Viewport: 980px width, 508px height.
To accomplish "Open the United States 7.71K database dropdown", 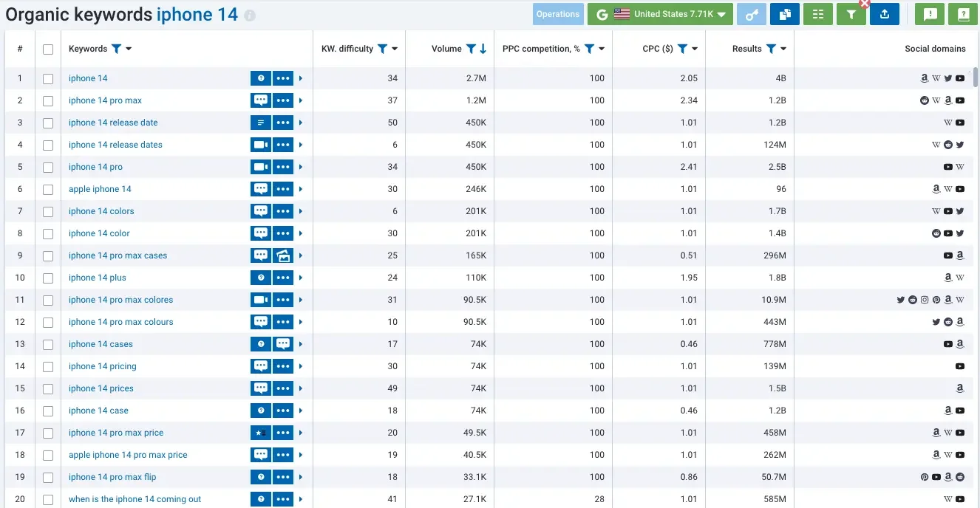I will pos(660,14).
